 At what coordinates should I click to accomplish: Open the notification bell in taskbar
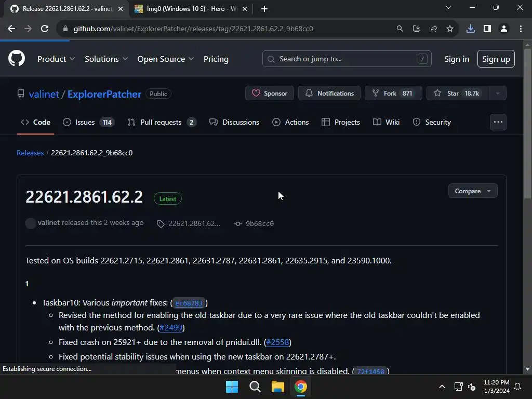(x=518, y=387)
